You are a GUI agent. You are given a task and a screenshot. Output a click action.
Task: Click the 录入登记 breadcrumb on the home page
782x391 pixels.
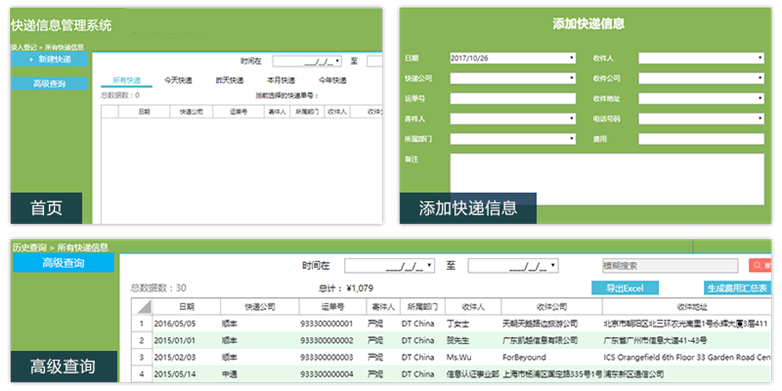click(23, 47)
